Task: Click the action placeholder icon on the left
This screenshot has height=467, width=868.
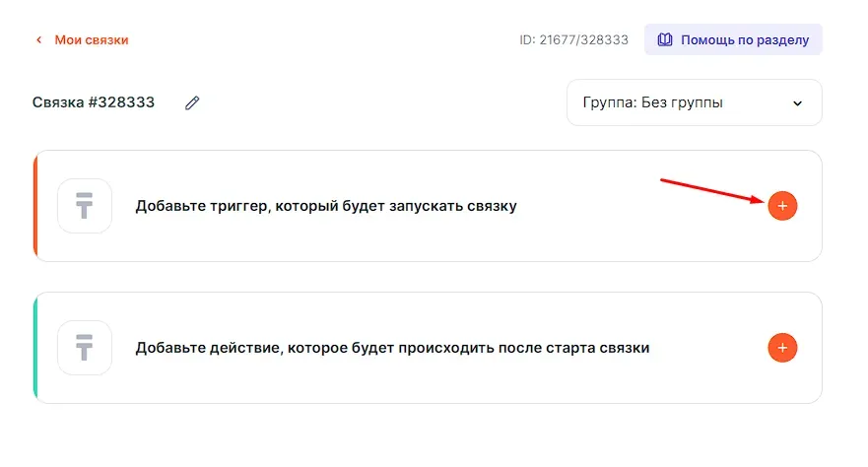Action: coord(85,348)
